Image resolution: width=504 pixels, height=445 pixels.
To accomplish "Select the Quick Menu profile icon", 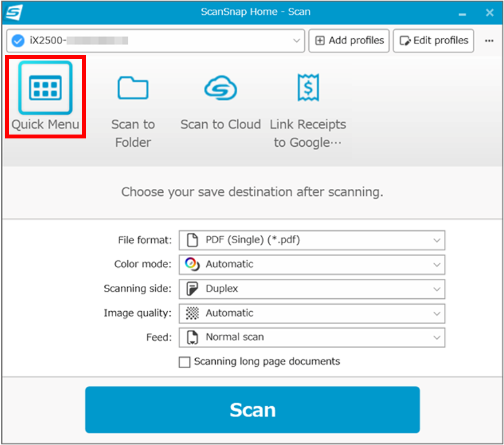I will [45, 88].
